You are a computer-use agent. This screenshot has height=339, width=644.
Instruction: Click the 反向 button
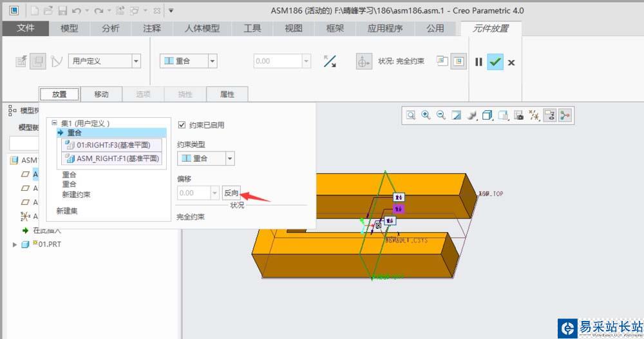click(x=231, y=193)
